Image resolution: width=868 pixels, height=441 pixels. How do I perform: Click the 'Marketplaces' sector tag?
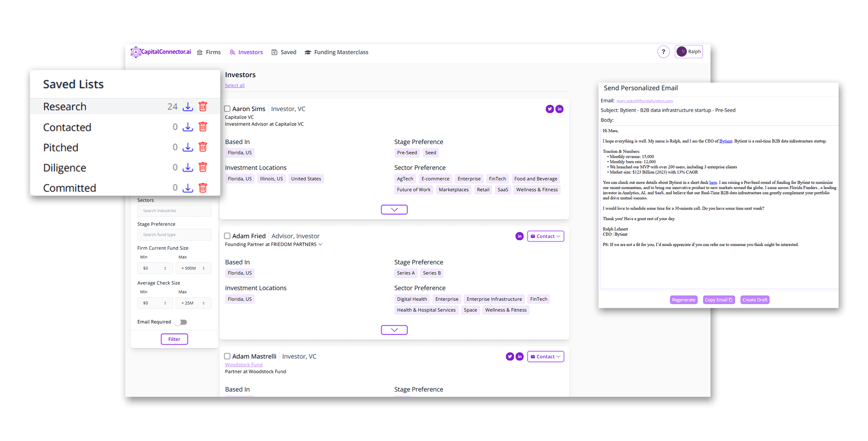454,190
